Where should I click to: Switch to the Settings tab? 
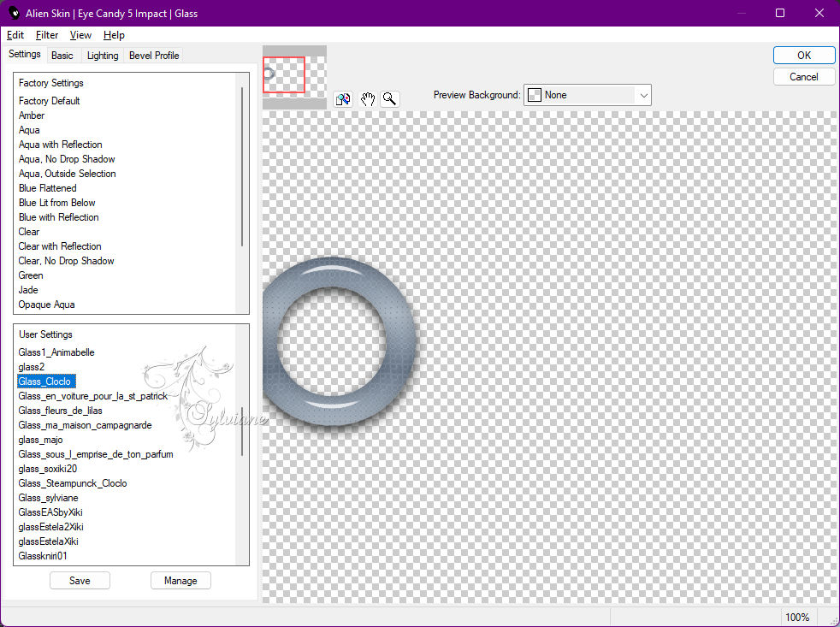[x=25, y=54]
